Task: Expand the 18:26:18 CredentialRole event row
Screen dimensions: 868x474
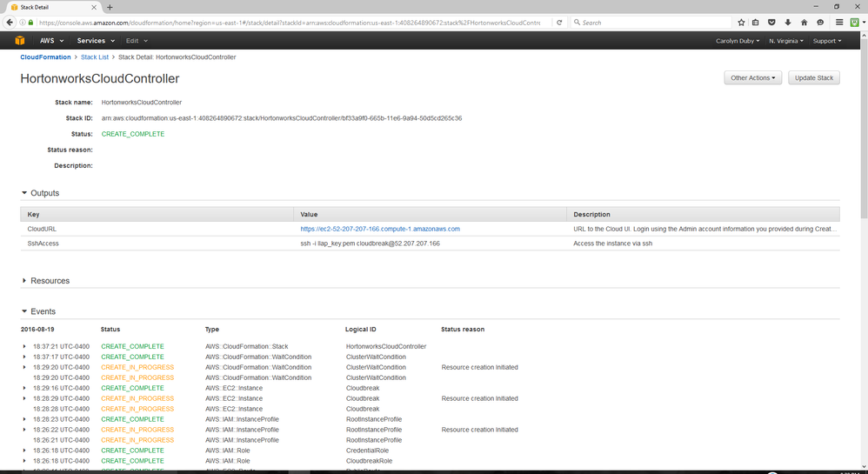Action: coord(24,451)
